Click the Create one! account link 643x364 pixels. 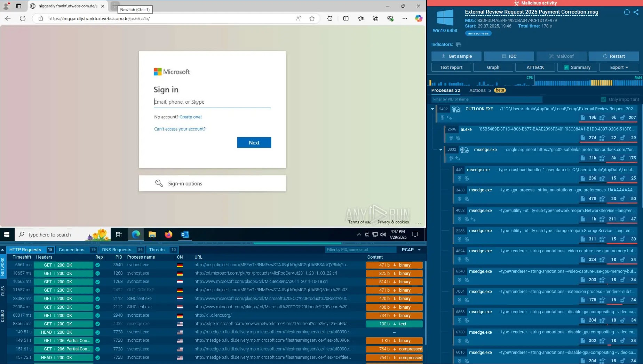pos(190,117)
